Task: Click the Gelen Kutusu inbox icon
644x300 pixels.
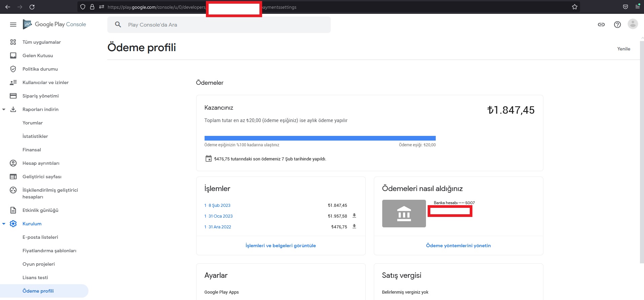Action: [x=13, y=55]
